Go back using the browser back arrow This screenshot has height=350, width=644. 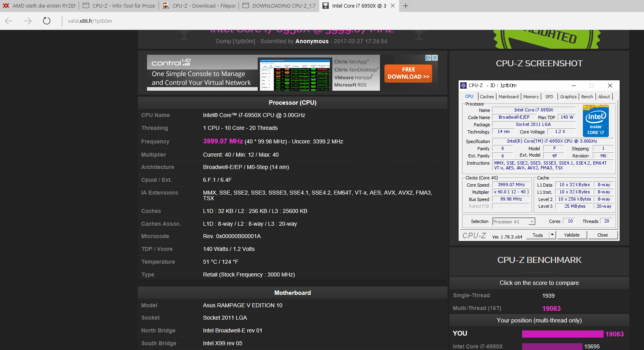click(9, 21)
